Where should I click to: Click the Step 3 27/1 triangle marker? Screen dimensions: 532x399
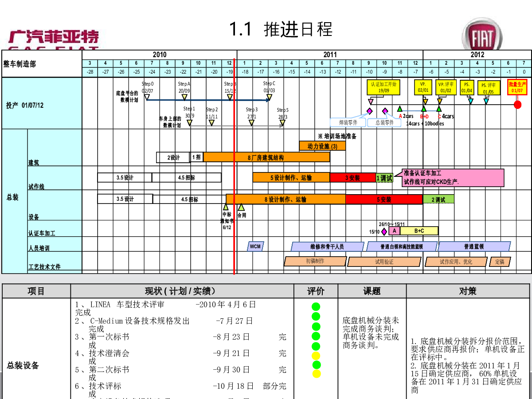[251, 123]
